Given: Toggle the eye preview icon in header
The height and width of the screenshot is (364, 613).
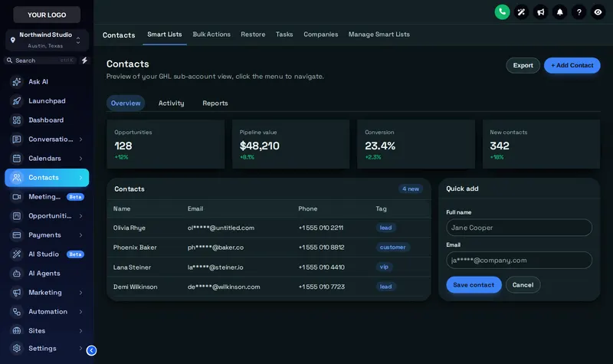Looking at the screenshot, I should pos(598,12).
